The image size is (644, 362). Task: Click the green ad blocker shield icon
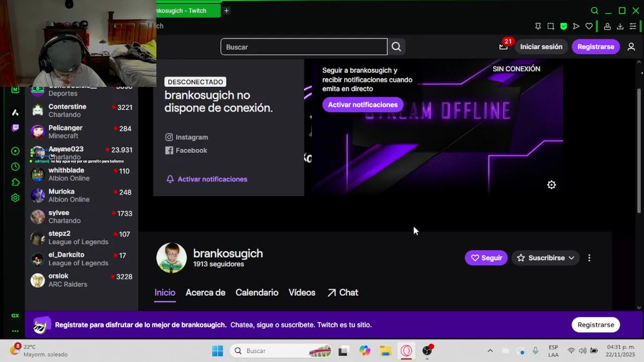click(x=563, y=26)
